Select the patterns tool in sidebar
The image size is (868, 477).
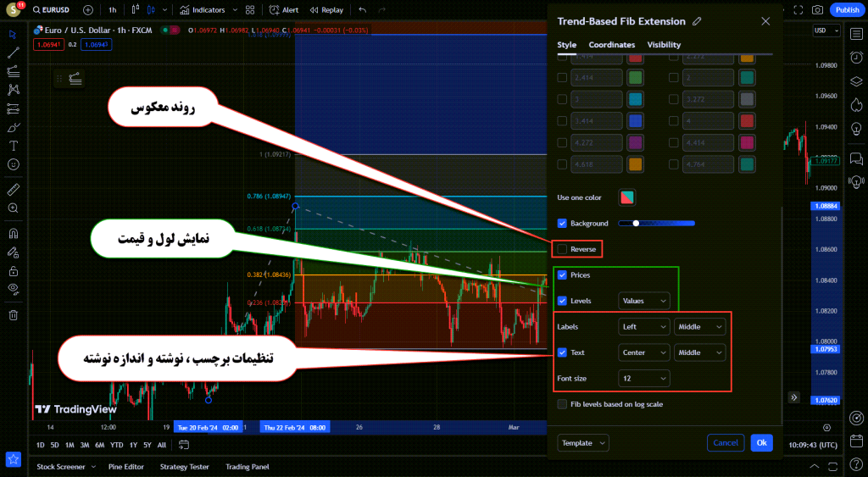(14, 90)
